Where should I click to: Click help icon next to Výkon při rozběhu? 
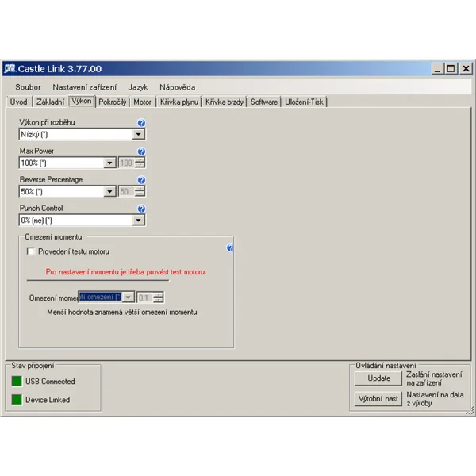click(141, 123)
